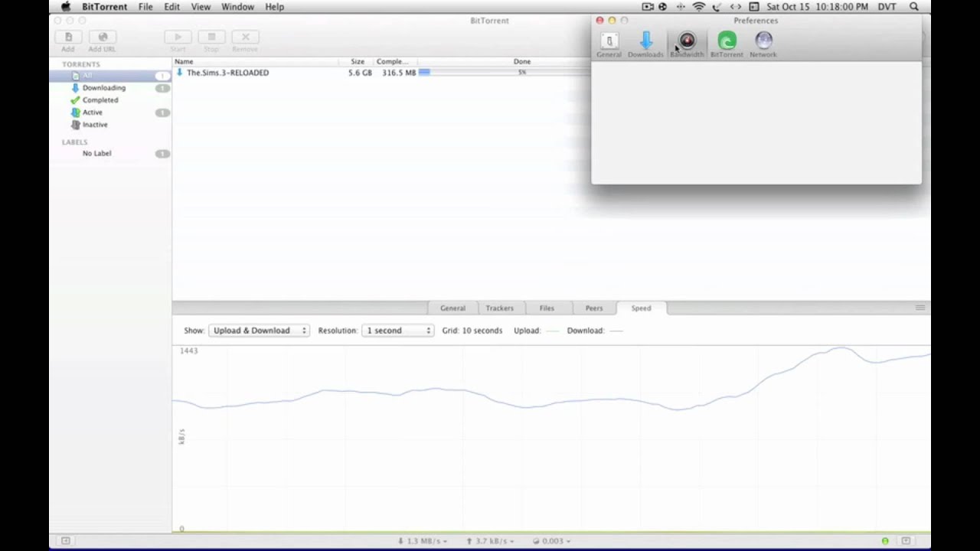Image resolution: width=980 pixels, height=551 pixels.
Task: Select Inactive category in sidebar
Action: (111, 125)
